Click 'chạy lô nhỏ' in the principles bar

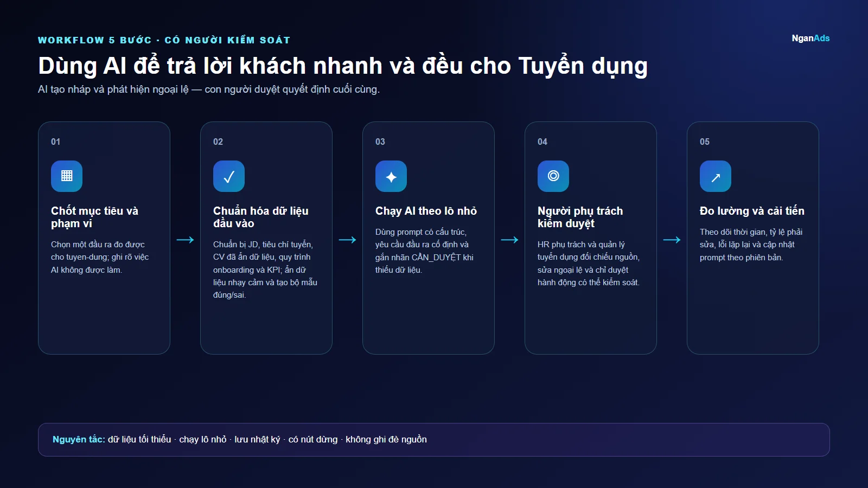click(x=203, y=439)
